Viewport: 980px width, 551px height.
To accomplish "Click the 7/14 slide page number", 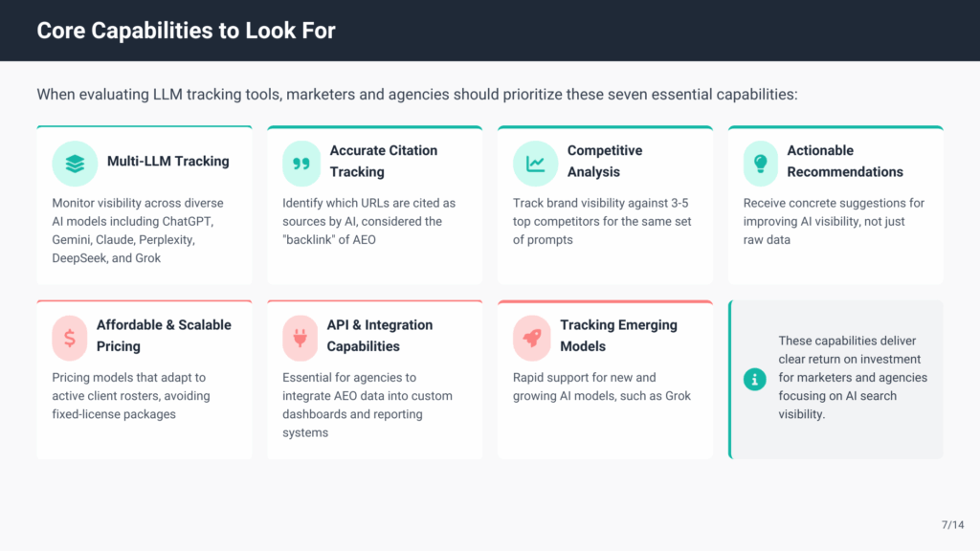I will (x=952, y=524).
